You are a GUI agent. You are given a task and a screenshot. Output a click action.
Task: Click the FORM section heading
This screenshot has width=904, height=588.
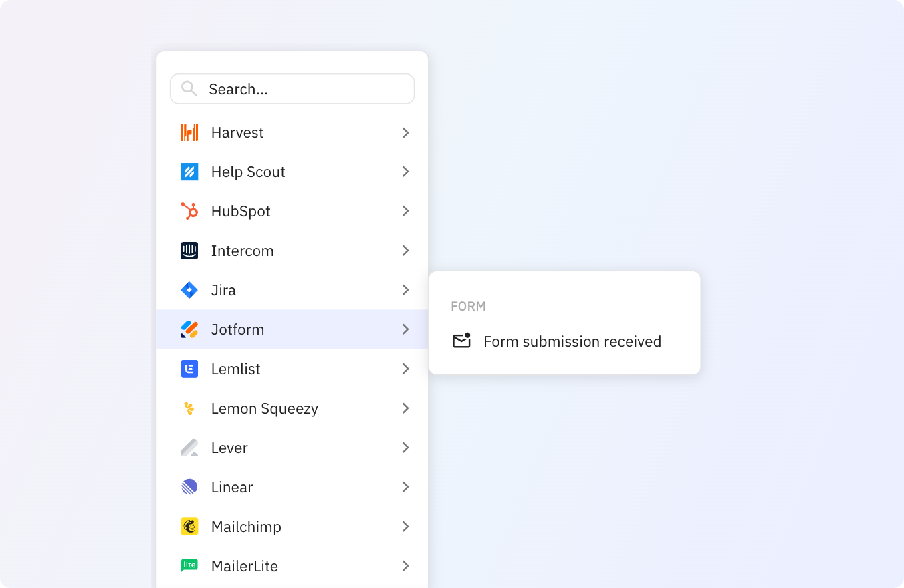tap(468, 306)
